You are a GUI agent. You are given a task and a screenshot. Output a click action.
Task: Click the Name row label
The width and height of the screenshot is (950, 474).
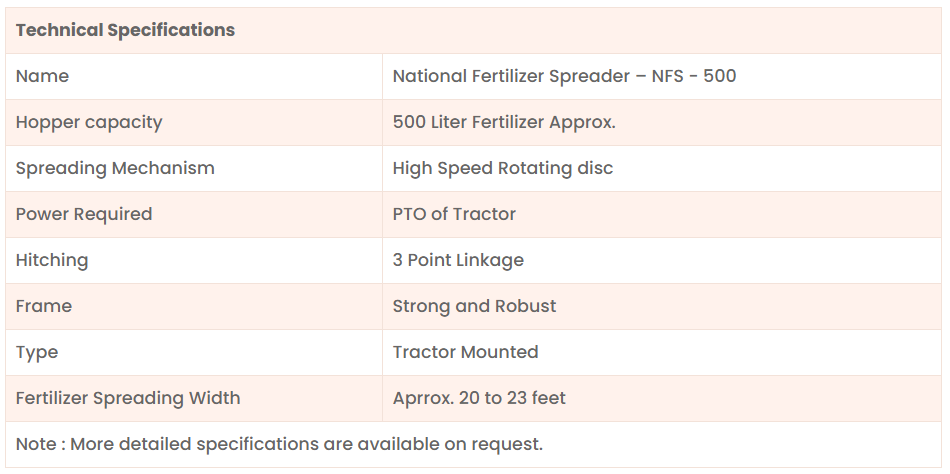tap(42, 76)
